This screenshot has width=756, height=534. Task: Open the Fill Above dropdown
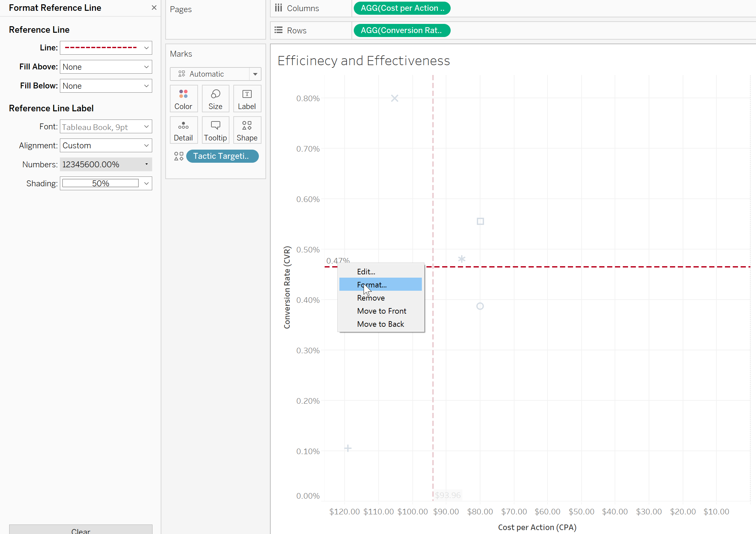point(106,67)
